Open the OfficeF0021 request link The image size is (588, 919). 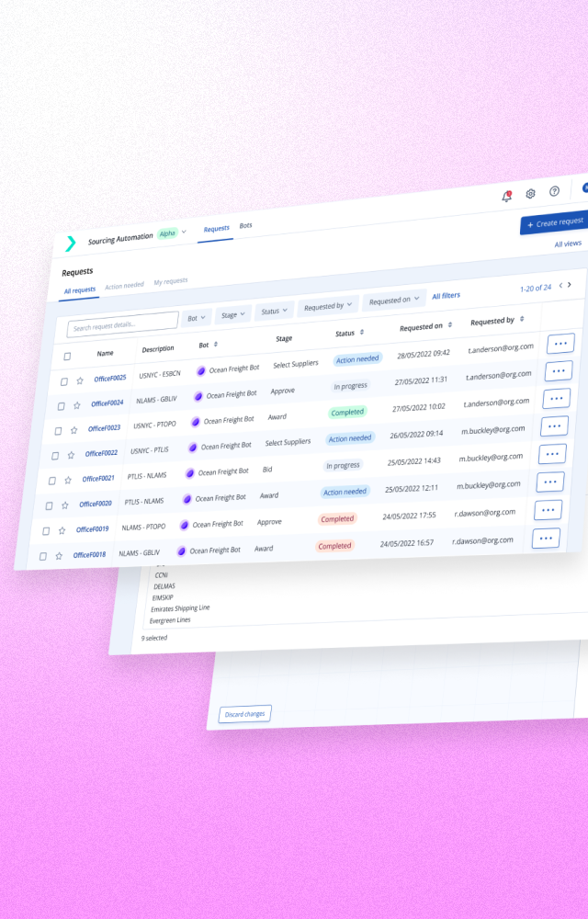pyautogui.click(x=98, y=478)
